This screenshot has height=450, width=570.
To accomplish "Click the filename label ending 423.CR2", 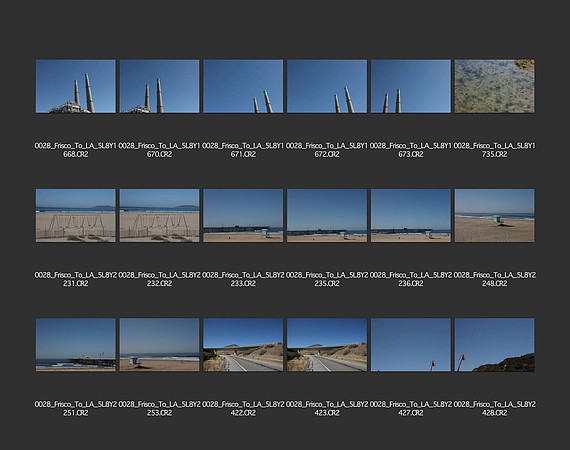I will [327, 409].
